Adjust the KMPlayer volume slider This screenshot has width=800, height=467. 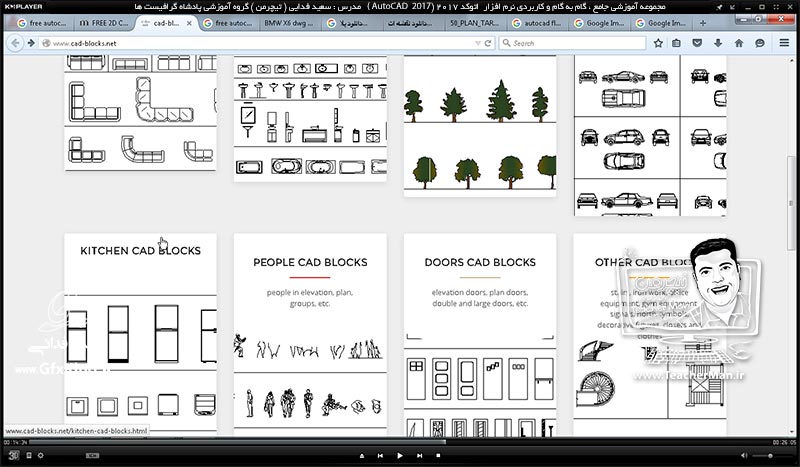coord(770,455)
